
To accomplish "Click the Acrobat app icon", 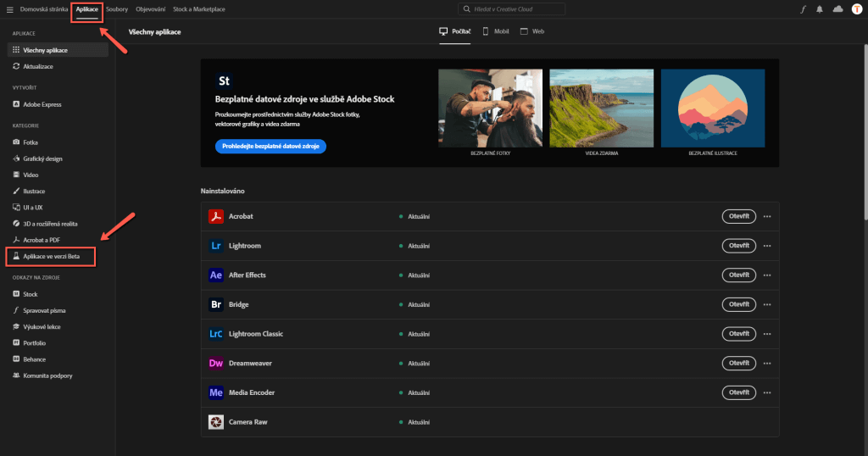I will (x=216, y=216).
